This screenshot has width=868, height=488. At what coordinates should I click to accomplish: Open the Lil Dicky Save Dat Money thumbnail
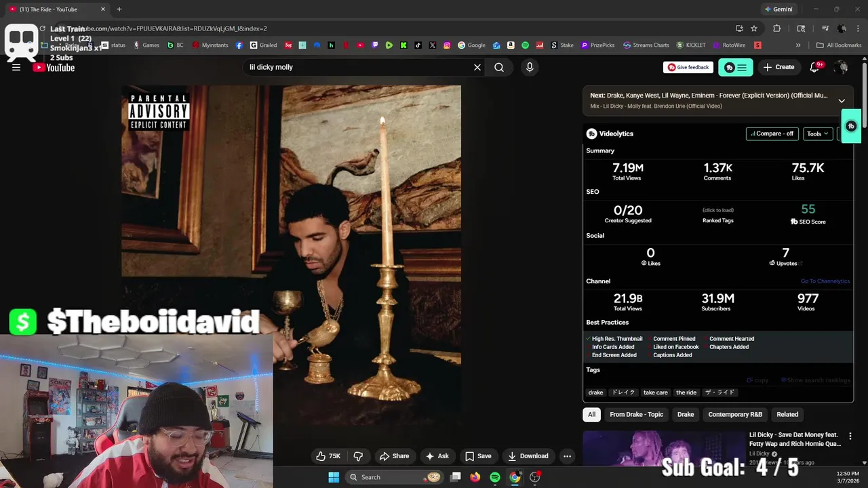(663, 448)
